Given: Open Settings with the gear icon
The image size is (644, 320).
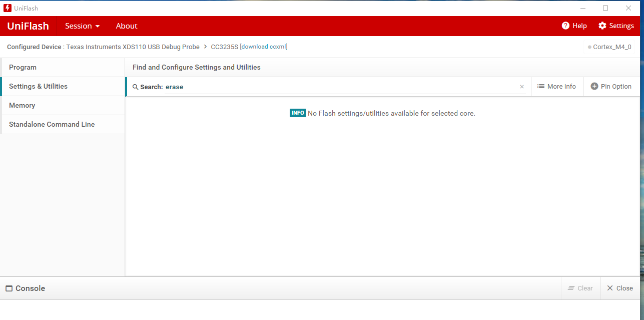Looking at the screenshot, I should [x=616, y=26].
